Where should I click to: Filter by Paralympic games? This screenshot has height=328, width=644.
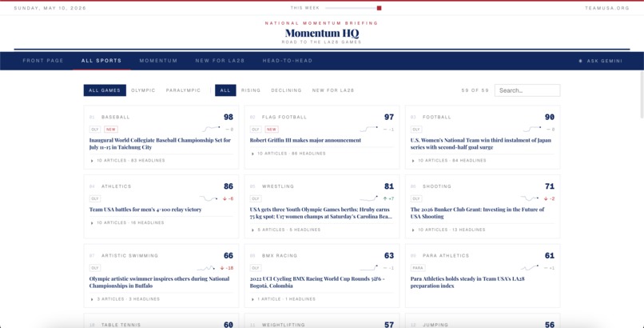[x=183, y=90]
